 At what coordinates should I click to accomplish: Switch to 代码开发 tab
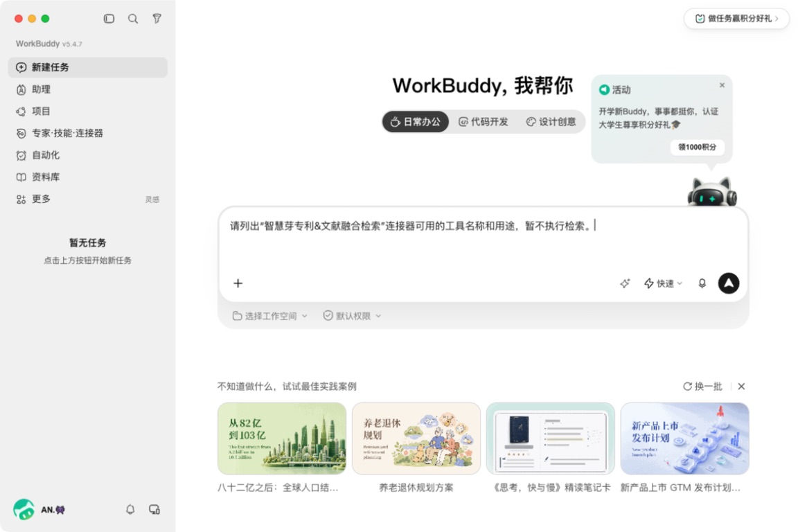(484, 122)
